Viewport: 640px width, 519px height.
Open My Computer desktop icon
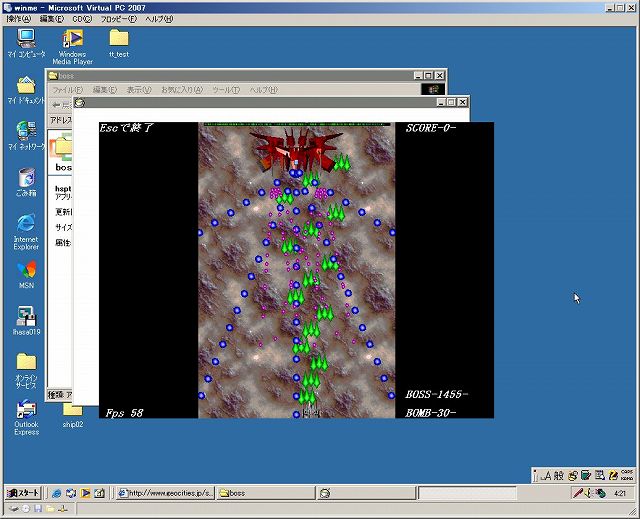click(26, 43)
